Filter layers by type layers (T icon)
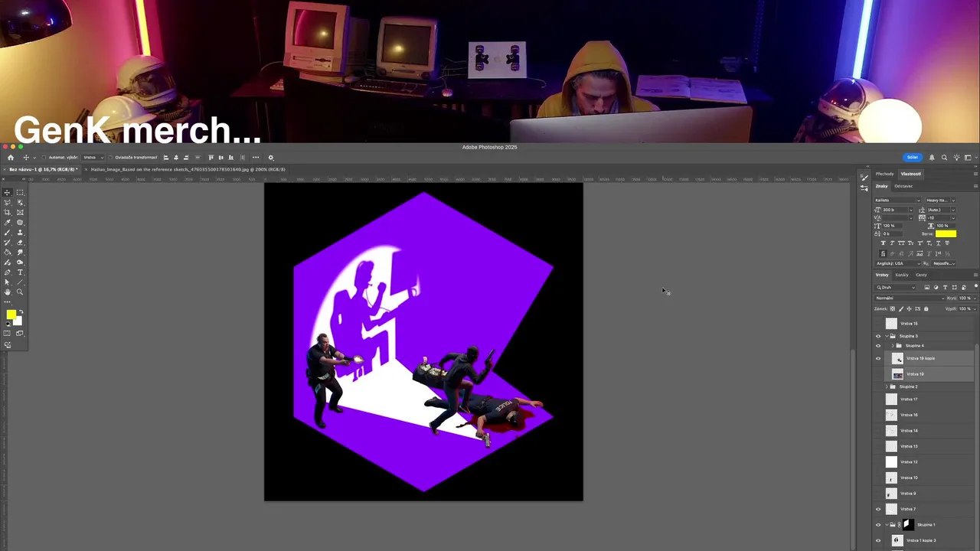The width and height of the screenshot is (980, 551). [945, 287]
